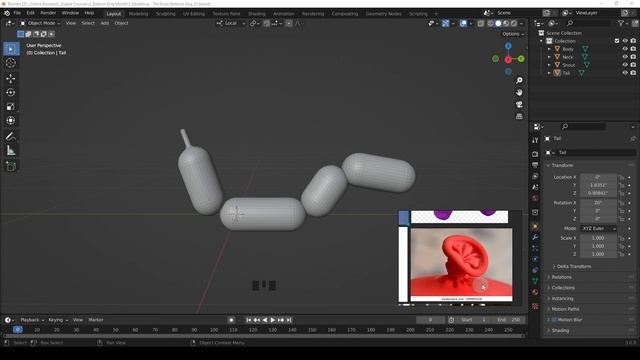Open the viewport Add menu
This screenshot has height=360, width=640.
[104, 24]
